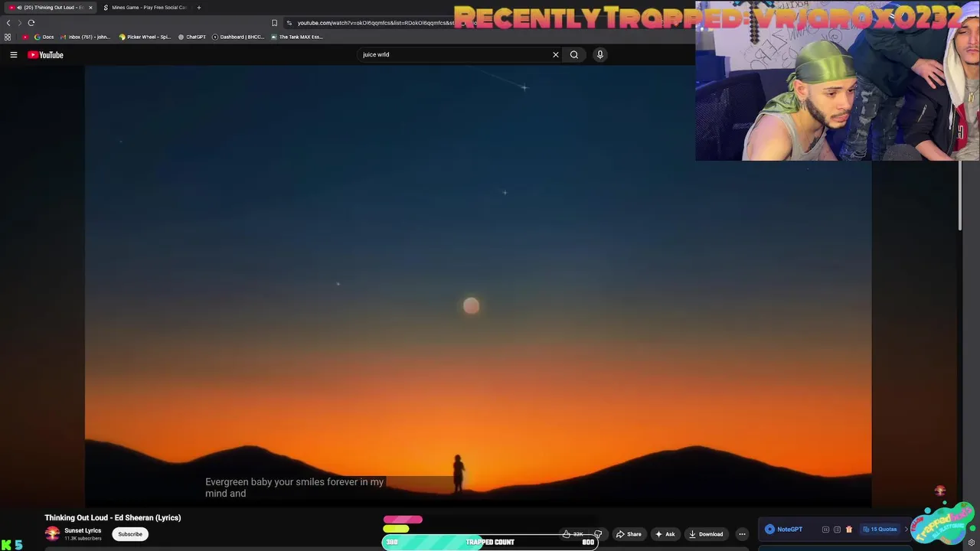Start voice search with the microphone icon
Image resolution: width=980 pixels, height=551 pixels.
(x=600, y=54)
